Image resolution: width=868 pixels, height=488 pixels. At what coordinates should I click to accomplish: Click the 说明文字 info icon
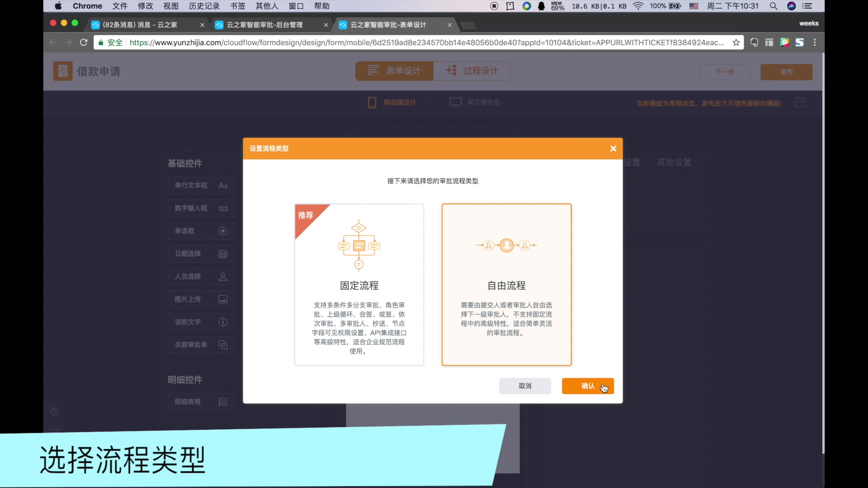223,322
